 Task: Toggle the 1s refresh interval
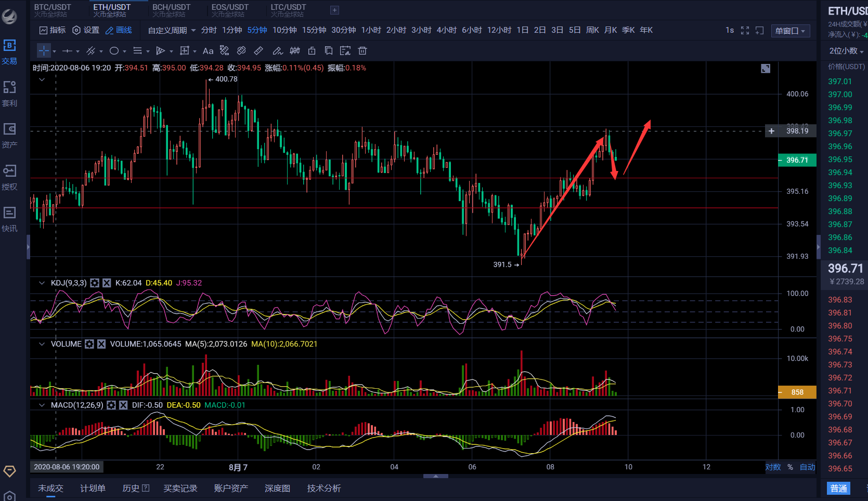tap(730, 30)
